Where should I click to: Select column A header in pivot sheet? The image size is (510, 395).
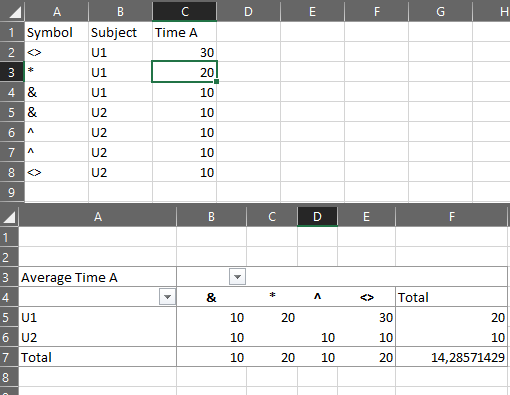[x=97, y=217]
